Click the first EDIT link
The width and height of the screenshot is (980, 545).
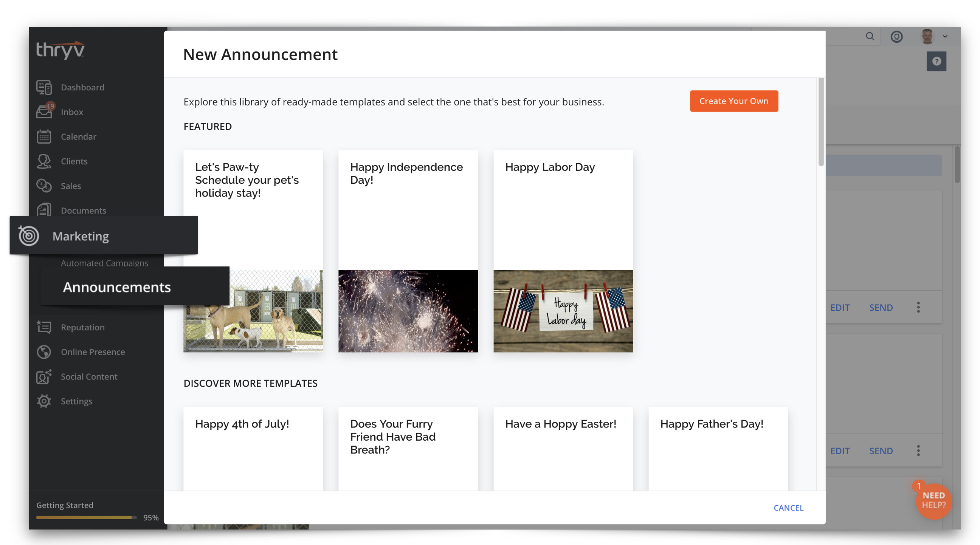pyautogui.click(x=840, y=308)
